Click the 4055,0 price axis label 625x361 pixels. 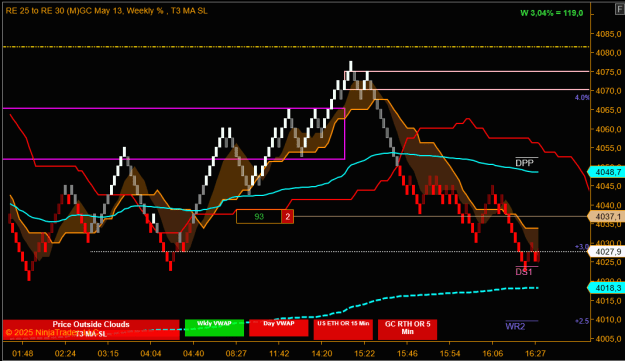point(608,148)
